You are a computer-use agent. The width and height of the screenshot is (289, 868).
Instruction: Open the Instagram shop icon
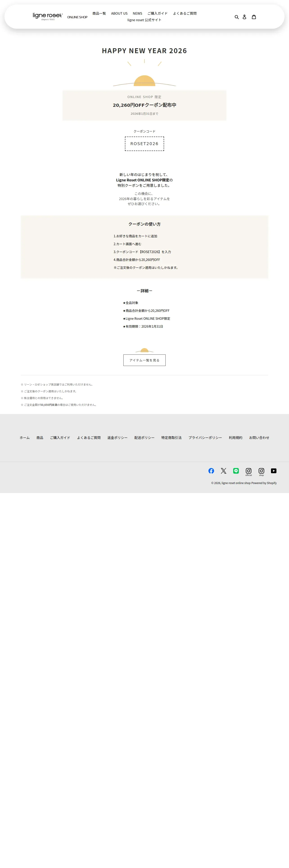point(261,471)
